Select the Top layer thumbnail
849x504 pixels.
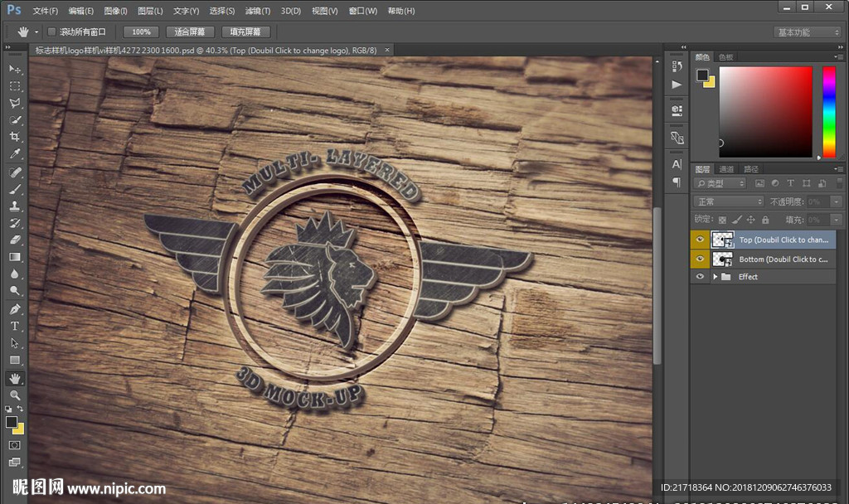pyautogui.click(x=722, y=240)
